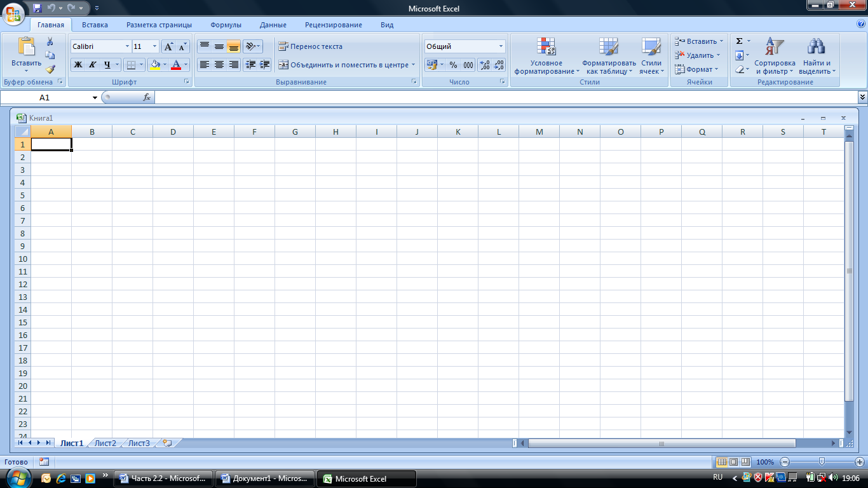The image size is (868, 488).
Task: Toggle Bold (Ж) formatting
Action: [x=78, y=65]
